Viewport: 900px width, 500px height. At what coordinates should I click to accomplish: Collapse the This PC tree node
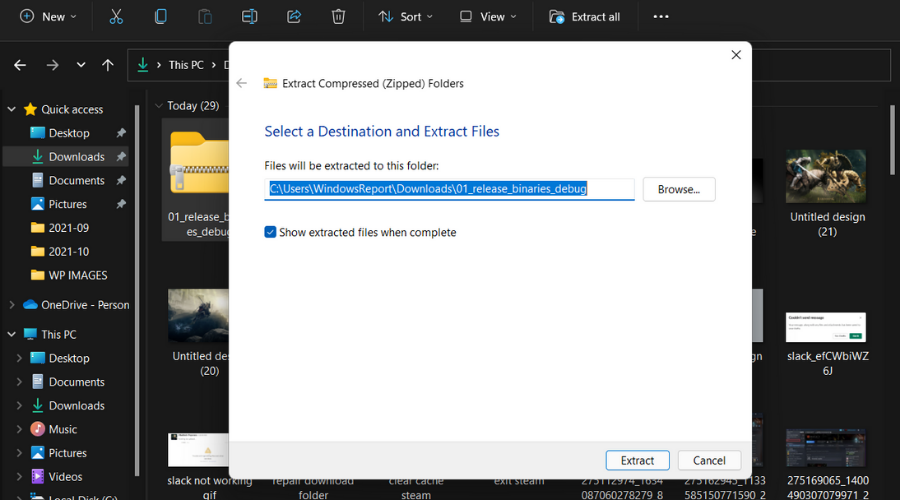(x=12, y=334)
